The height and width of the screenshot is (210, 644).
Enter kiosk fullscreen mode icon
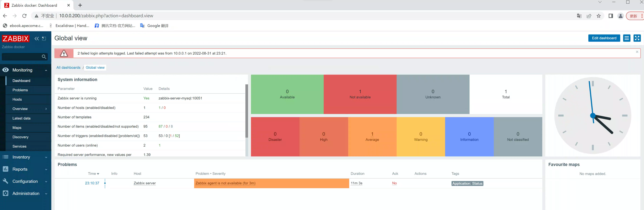pyautogui.click(x=637, y=38)
